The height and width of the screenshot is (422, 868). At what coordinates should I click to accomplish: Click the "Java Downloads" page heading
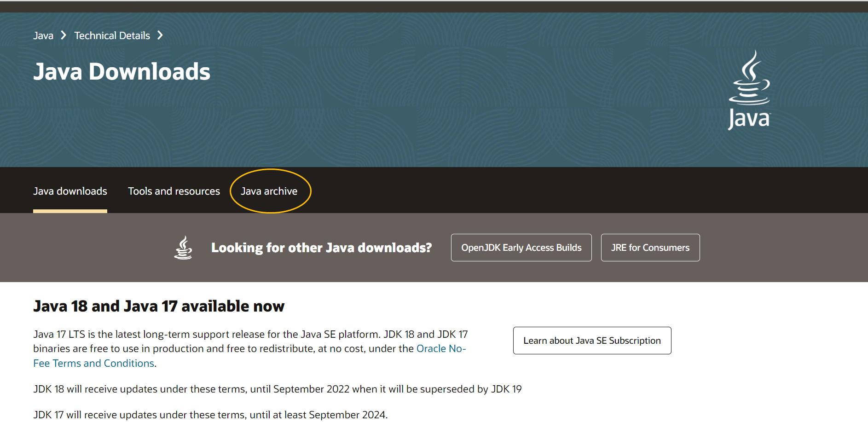point(122,72)
